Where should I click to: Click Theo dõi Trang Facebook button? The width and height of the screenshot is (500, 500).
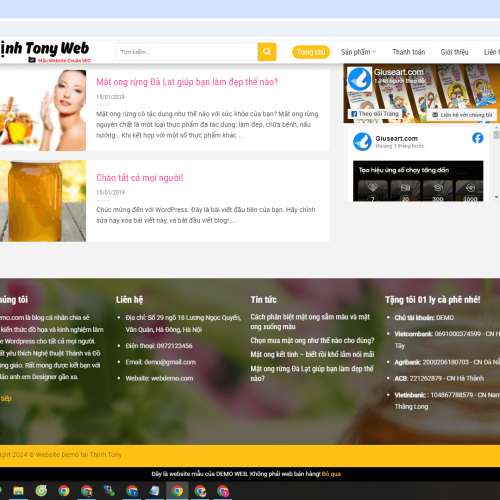tap(375, 114)
